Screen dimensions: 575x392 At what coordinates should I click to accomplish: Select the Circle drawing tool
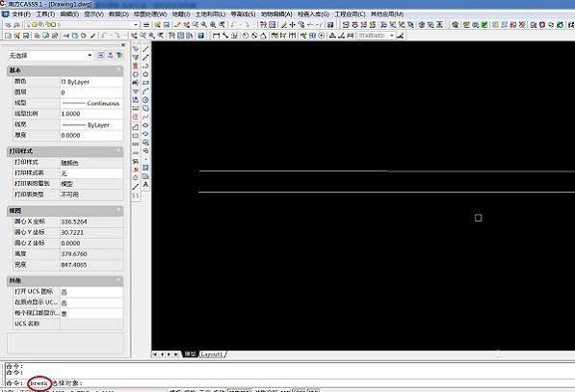(x=145, y=100)
